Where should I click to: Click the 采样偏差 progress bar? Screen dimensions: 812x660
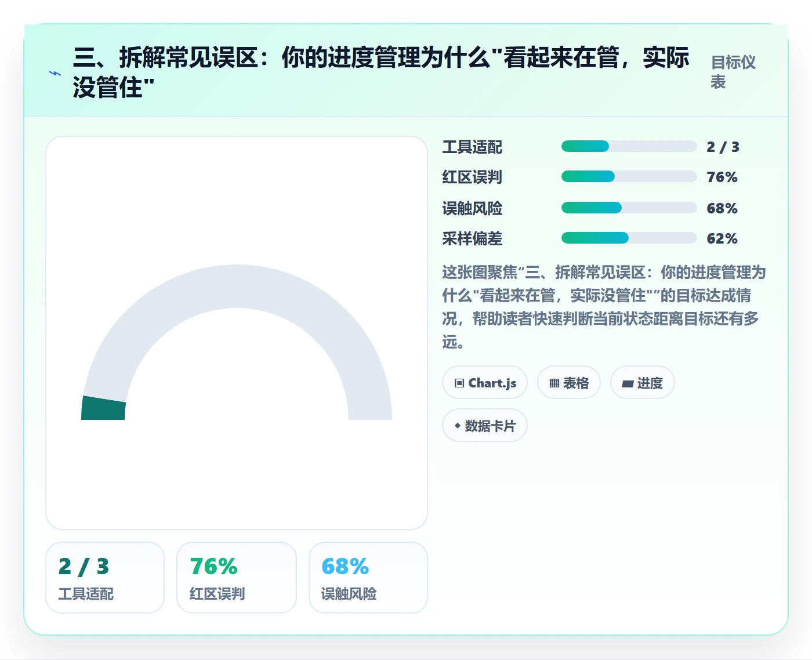point(629,238)
